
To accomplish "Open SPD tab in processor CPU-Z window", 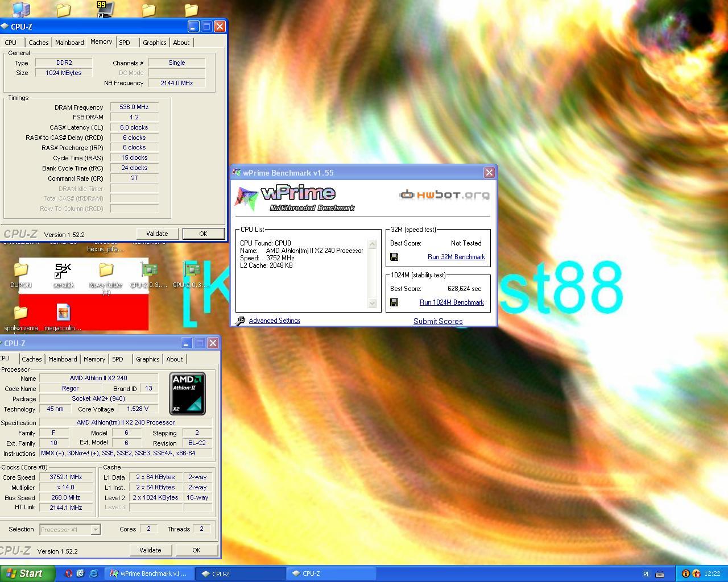I will pos(118,359).
